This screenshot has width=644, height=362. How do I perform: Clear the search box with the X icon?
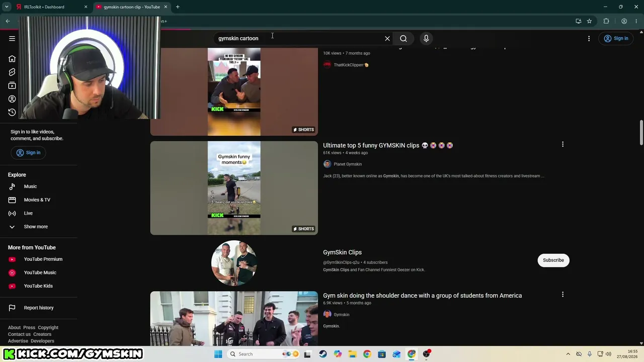[x=387, y=39]
